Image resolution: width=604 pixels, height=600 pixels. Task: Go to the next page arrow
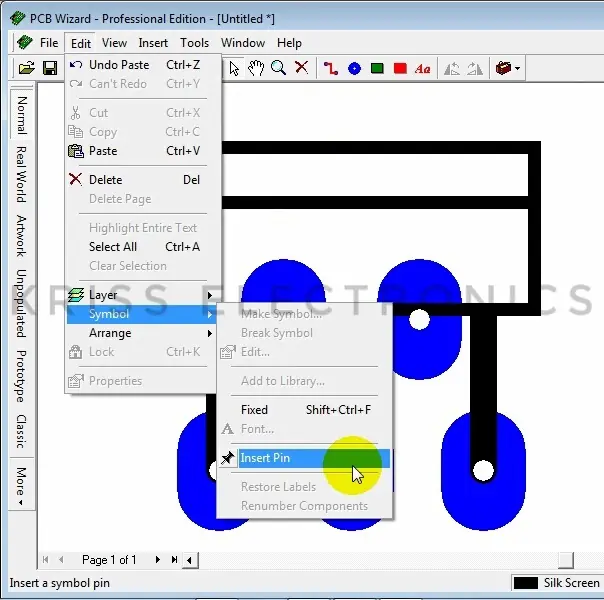[x=158, y=560]
